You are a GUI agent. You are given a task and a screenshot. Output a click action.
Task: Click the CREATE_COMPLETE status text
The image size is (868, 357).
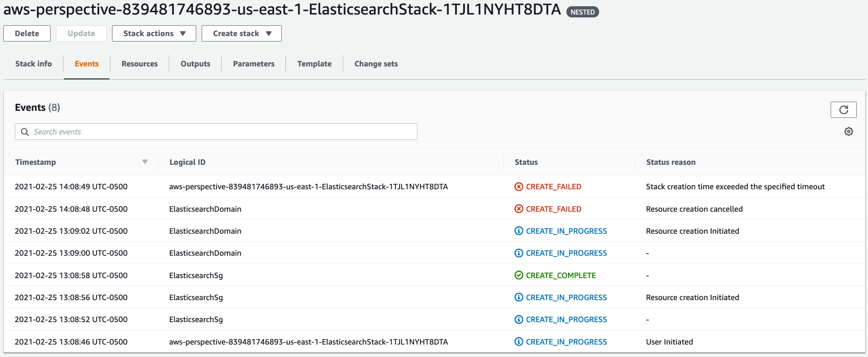561,275
